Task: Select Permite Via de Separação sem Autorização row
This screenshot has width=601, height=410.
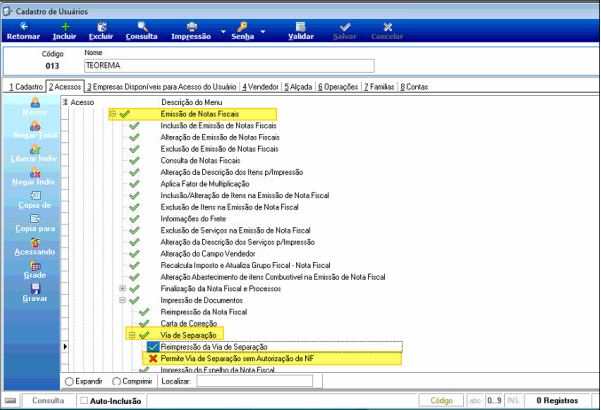Action: tap(272, 359)
